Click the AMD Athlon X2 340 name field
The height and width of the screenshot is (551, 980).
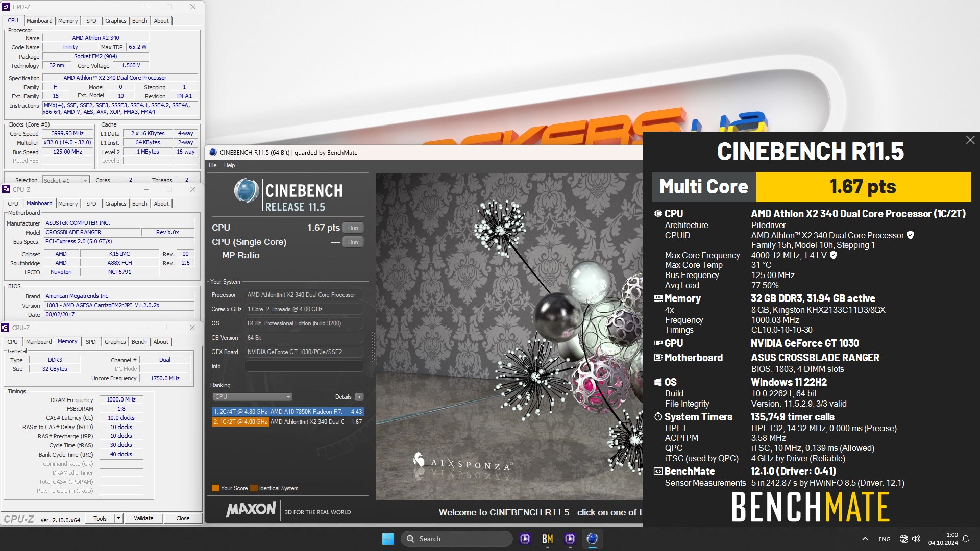pyautogui.click(x=95, y=38)
